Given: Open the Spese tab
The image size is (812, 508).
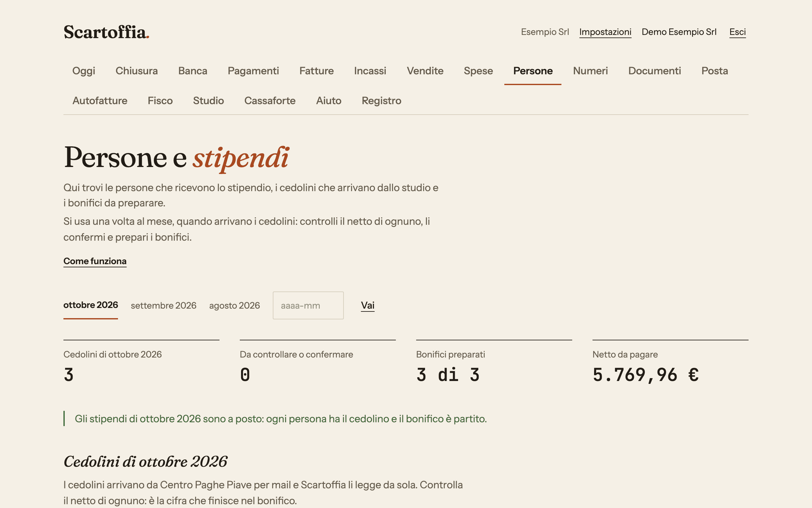Looking at the screenshot, I should pyautogui.click(x=478, y=71).
